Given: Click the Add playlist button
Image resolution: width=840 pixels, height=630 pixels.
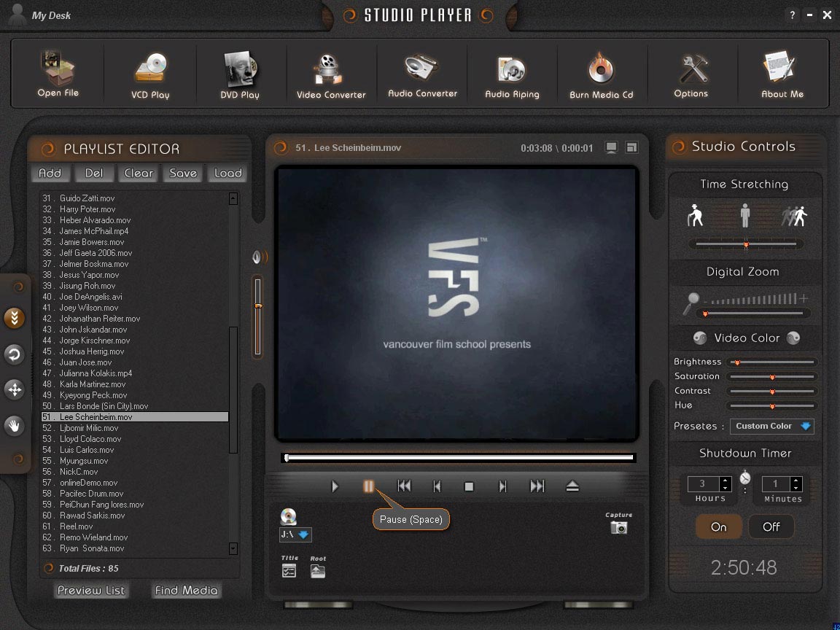Looking at the screenshot, I should pos(50,173).
